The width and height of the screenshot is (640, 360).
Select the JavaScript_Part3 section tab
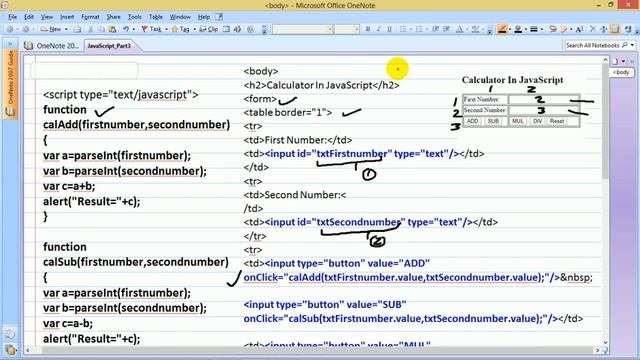coord(109,46)
